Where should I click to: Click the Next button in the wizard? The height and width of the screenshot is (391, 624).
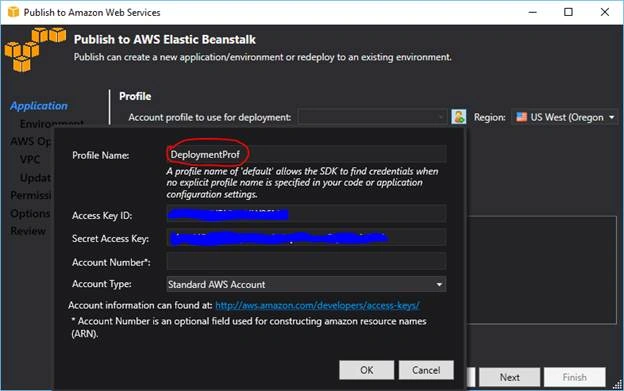509,377
